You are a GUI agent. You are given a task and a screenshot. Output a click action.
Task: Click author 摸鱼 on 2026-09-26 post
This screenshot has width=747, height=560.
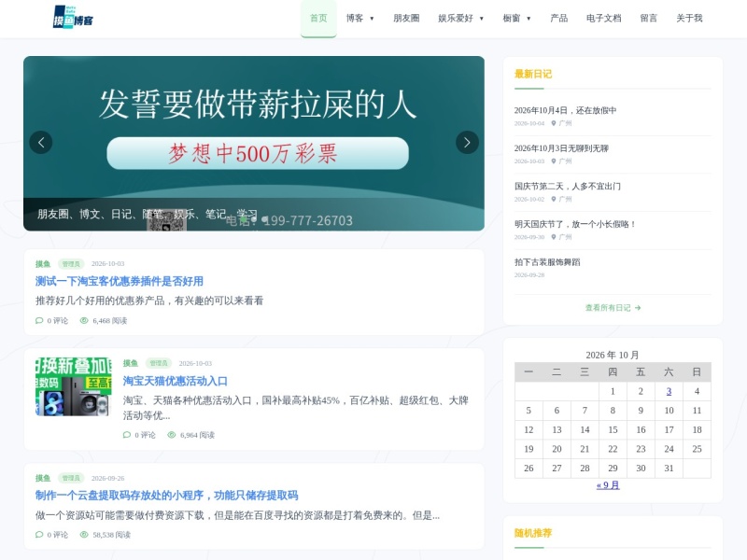(43, 478)
